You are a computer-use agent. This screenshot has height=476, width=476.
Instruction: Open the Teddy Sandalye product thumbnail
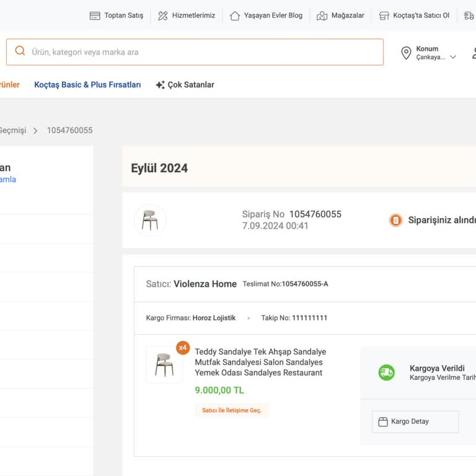(x=164, y=364)
